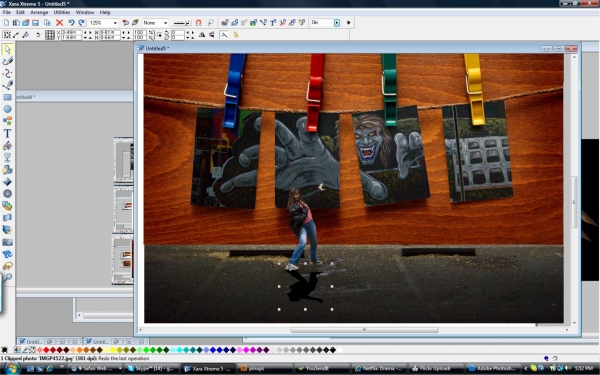Click the zoom magnifier icon in top toolbar

(x=210, y=23)
